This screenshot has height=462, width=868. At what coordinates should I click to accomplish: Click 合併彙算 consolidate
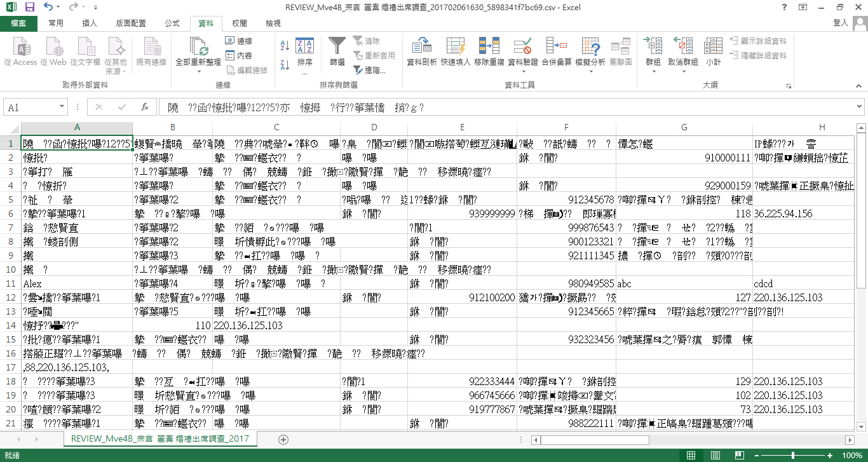(557, 53)
